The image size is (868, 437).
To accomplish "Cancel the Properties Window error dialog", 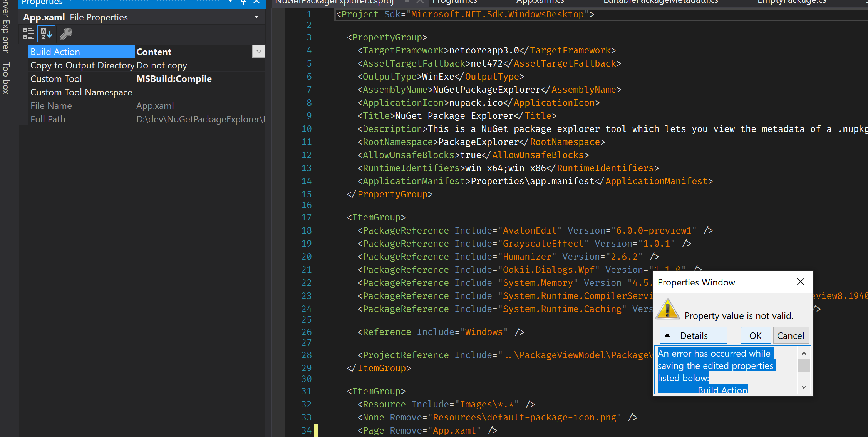I will pyautogui.click(x=791, y=335).
